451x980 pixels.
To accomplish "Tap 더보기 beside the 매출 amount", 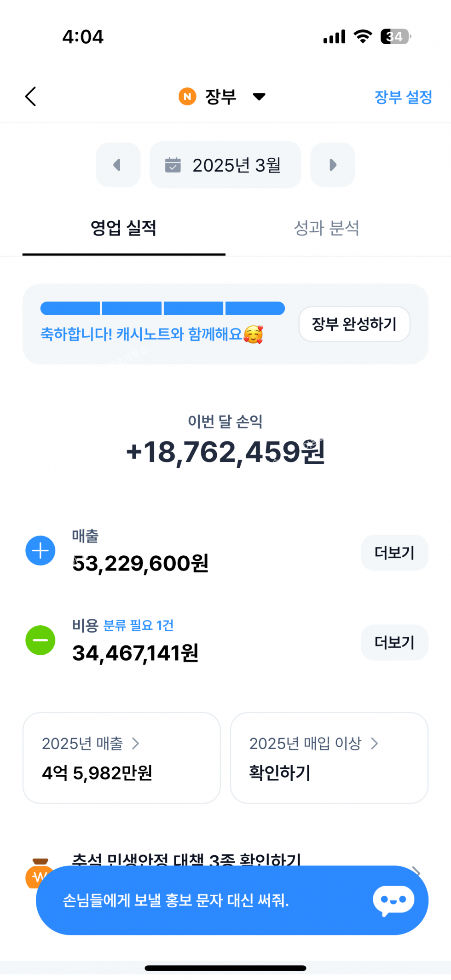I will click(394, 553).
